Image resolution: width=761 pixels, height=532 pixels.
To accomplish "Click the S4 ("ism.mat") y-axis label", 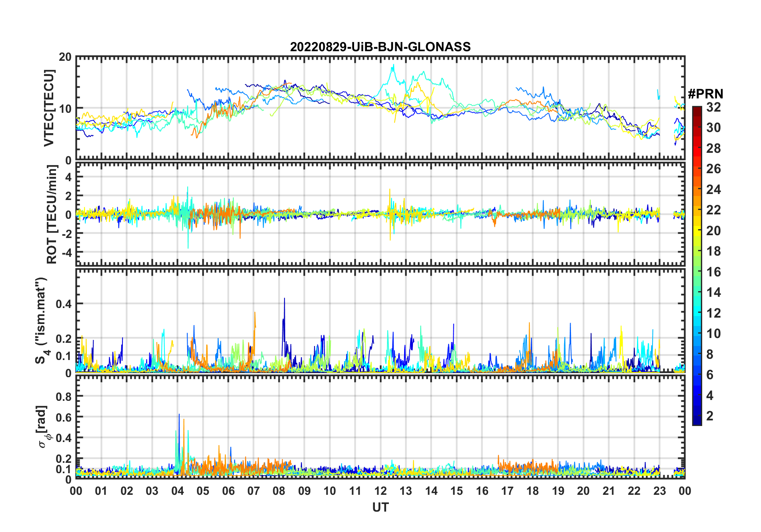I will (41, 321).
